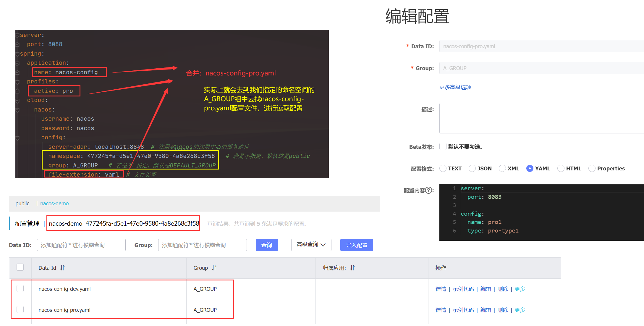Expand 更多高级选项 link

coord(455,87)
